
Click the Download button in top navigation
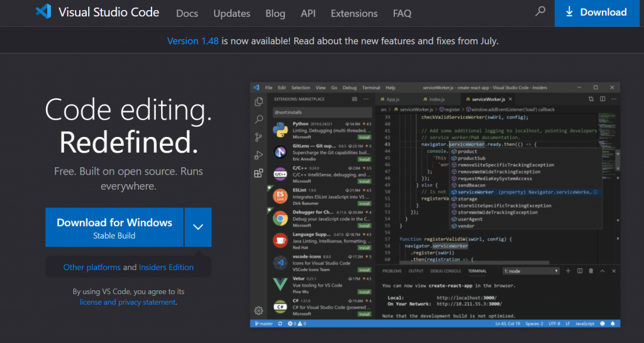597,13
